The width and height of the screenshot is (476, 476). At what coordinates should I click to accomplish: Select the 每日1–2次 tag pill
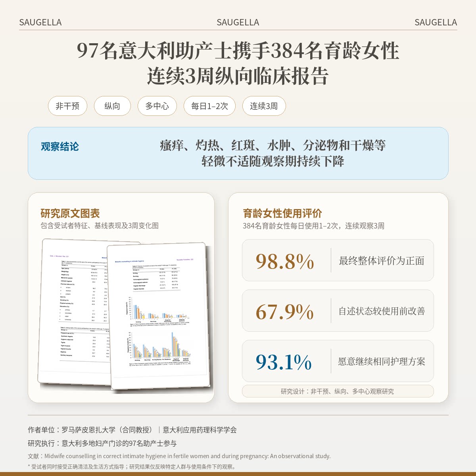(x=209, y=106)
